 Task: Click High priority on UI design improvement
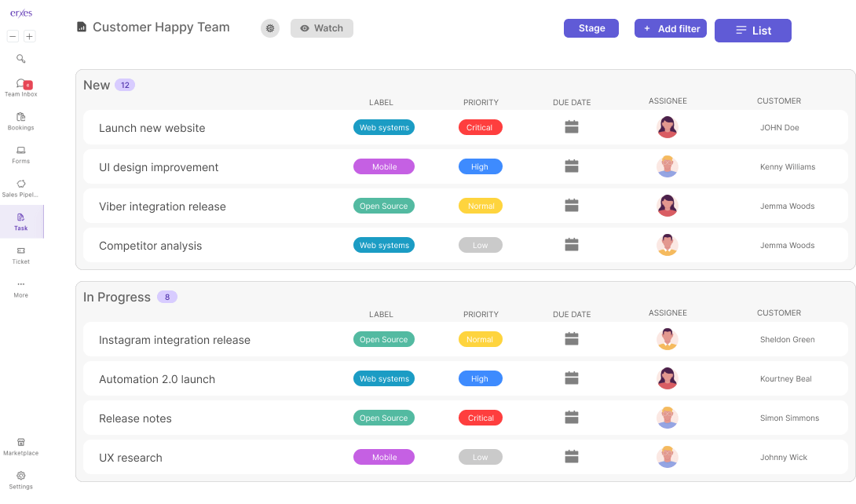pos(481,166)
